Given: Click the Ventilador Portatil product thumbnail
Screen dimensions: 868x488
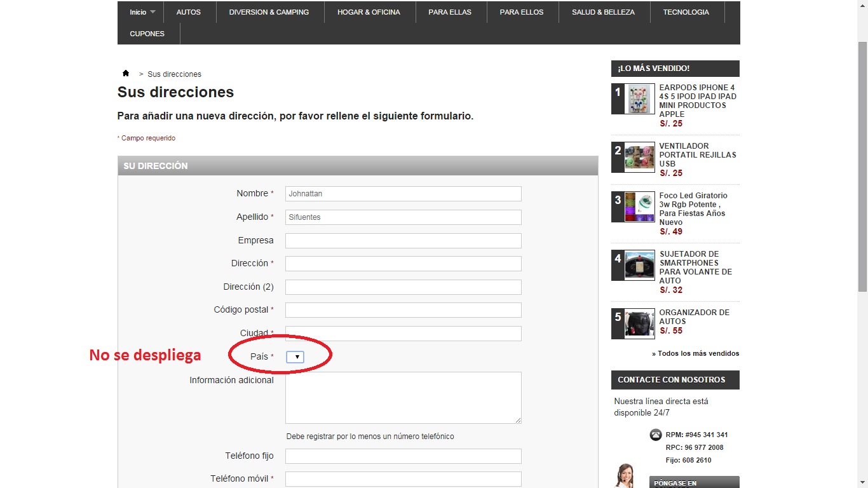Looking at the screenshot, I should (x=639, y=158).
